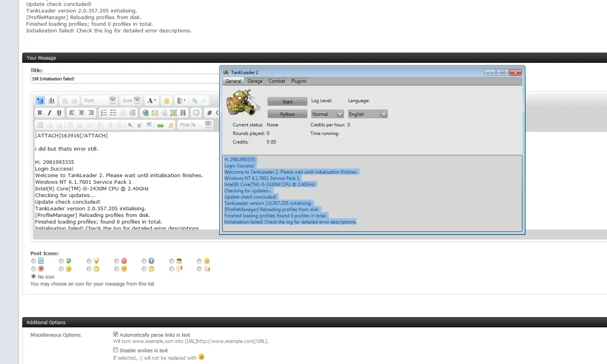This screenshot has height=364, width=607.
Task: Select the red exclamation post icon radio
Action: click(x=117, y=261)
